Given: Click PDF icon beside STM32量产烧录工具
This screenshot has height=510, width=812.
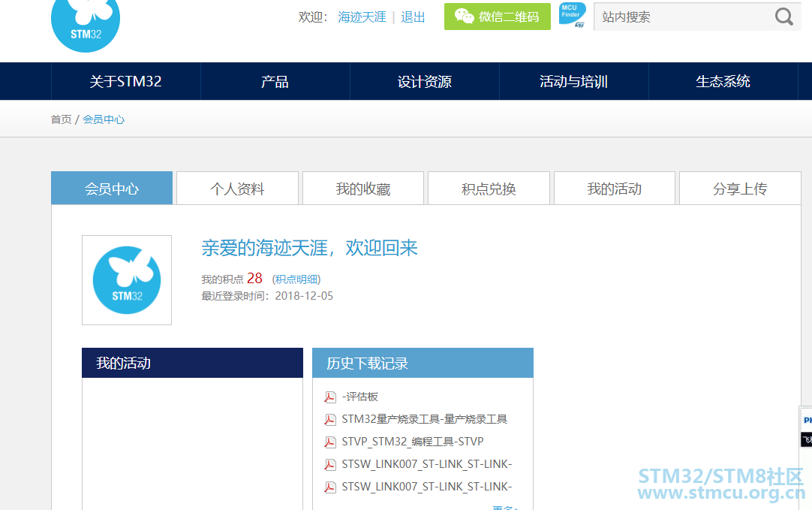Looking at the screenshot, I should (330, 419).
